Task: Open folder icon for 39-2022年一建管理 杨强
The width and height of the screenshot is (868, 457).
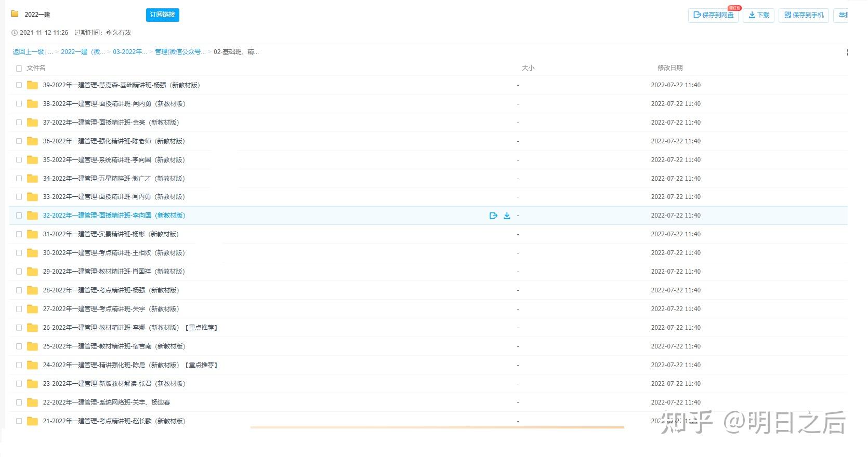Action: [x=32, y=85]
